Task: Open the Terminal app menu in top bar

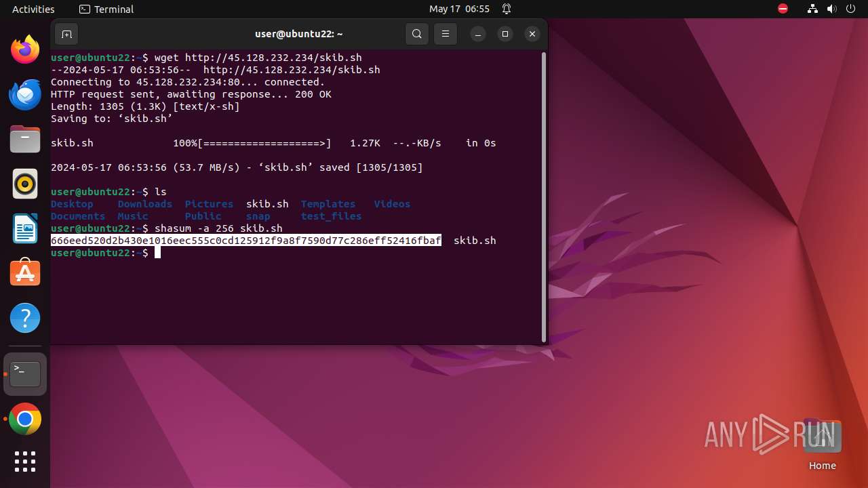Action: pos(106,9)
